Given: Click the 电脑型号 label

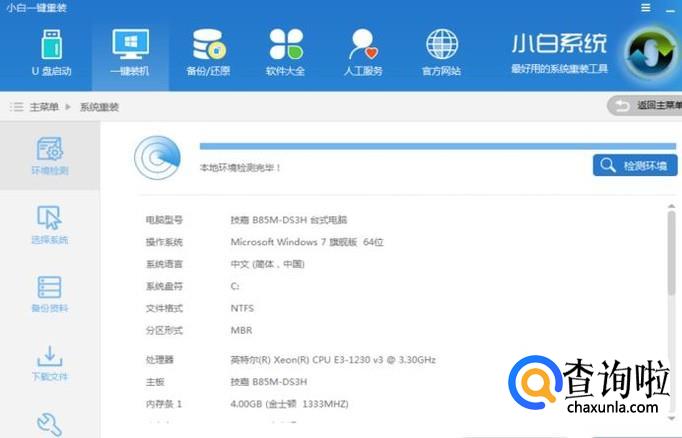Looking at the screenshot, I should pos(164,220).
